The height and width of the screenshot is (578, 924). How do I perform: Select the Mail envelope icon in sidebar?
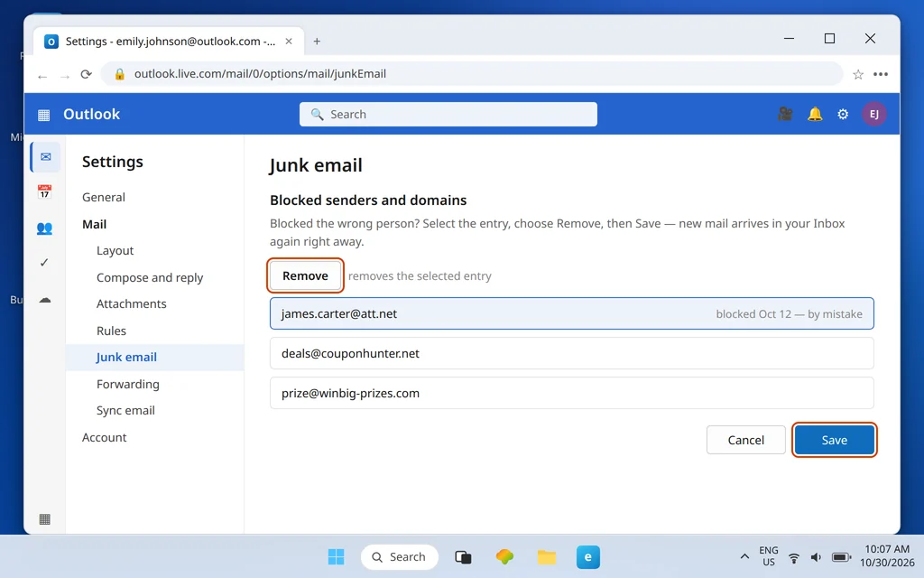click(45, 157)
